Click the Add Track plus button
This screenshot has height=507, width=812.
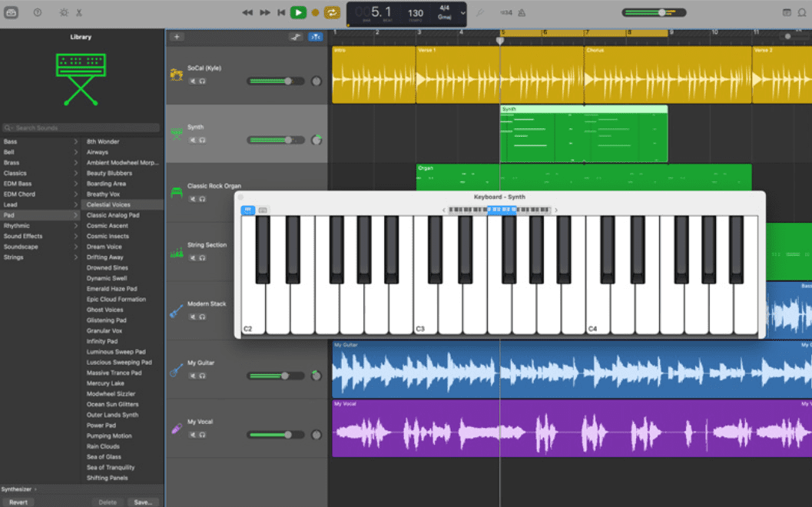[x=177, y=37]
